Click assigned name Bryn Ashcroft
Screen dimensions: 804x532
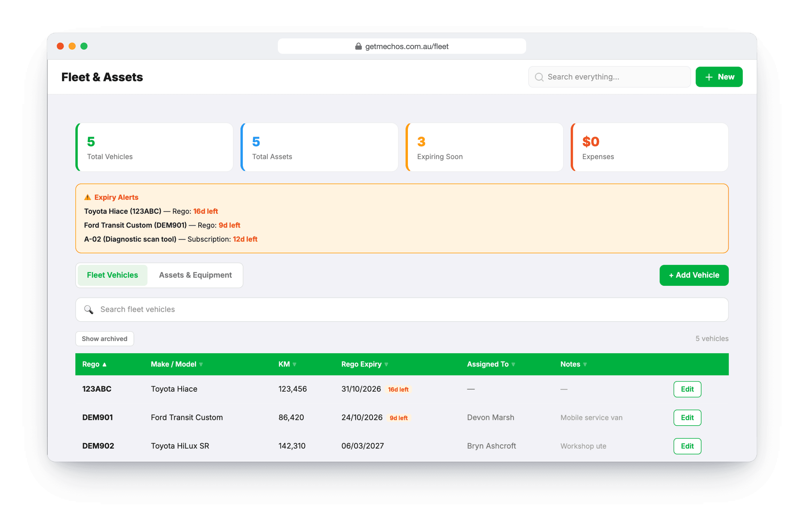pyautogui.click(x=491, y=446)
